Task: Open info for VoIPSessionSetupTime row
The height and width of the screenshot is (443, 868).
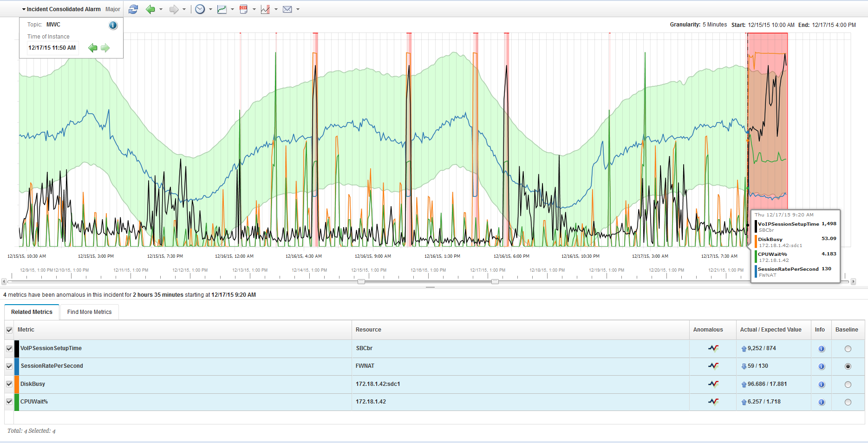Action: tap(821, 349)
